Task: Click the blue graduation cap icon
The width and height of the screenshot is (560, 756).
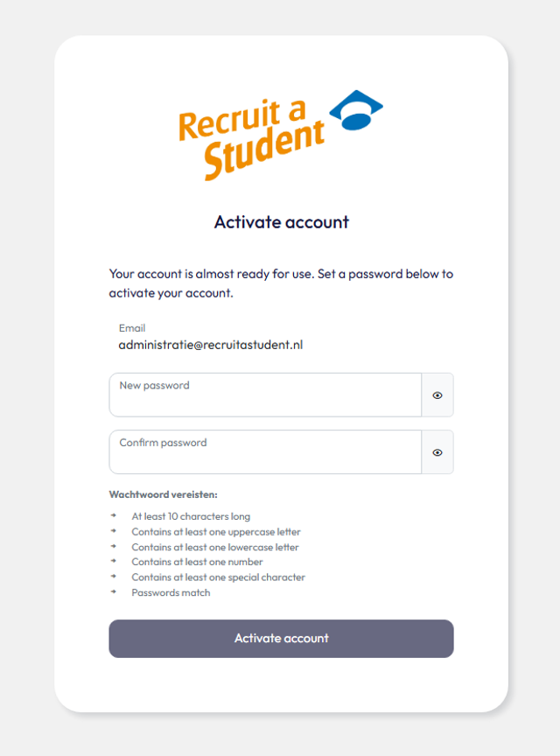Action: point(356,110)
